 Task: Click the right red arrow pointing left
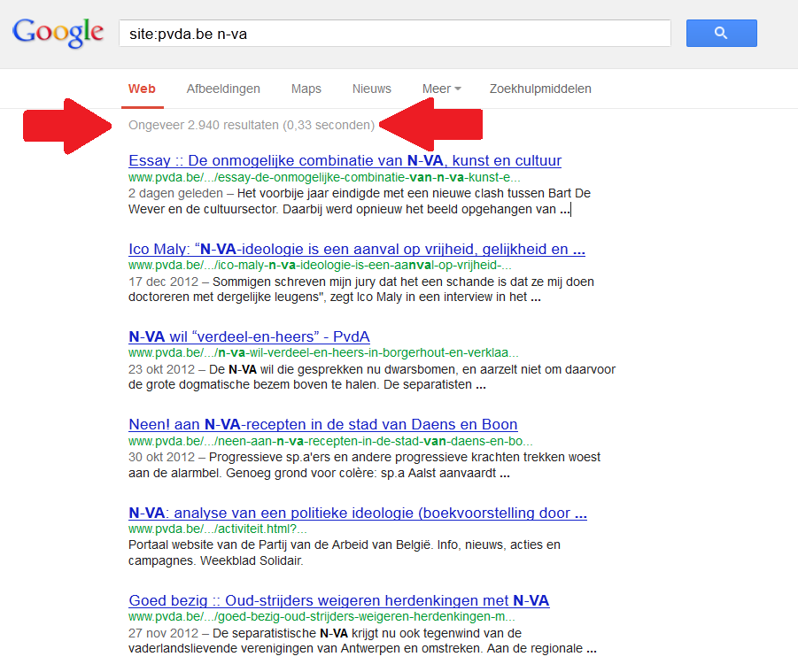click(x=433, y=125)
